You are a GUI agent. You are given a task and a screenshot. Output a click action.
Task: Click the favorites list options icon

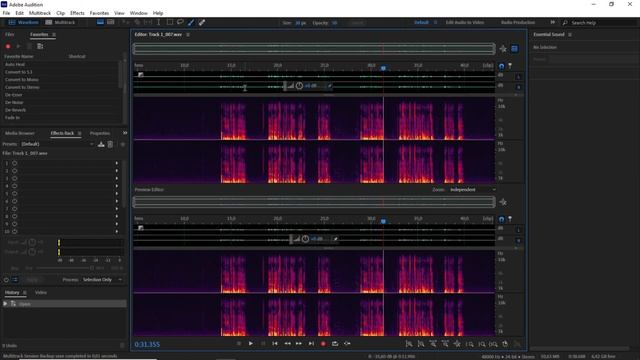[40, 46]
